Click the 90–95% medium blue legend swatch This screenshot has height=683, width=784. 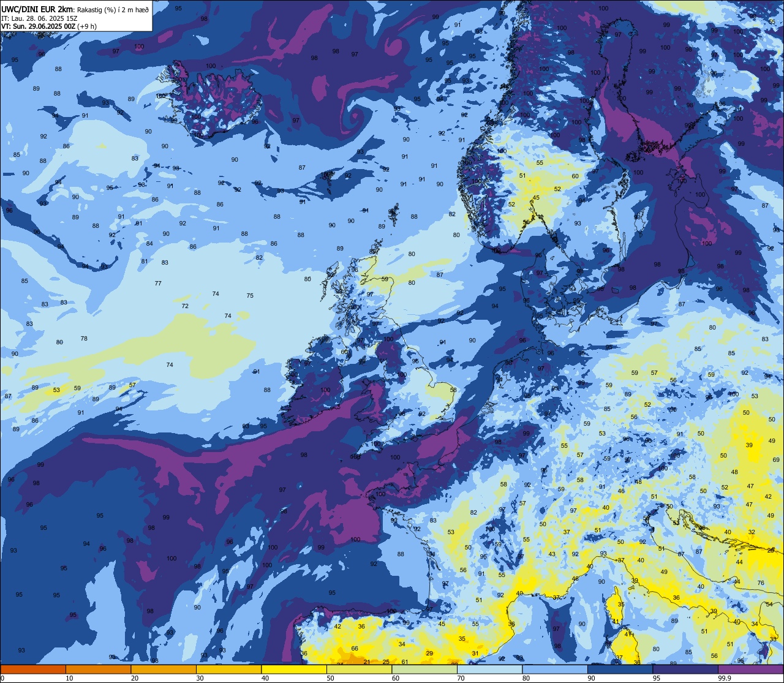click(x=620, y=669)
